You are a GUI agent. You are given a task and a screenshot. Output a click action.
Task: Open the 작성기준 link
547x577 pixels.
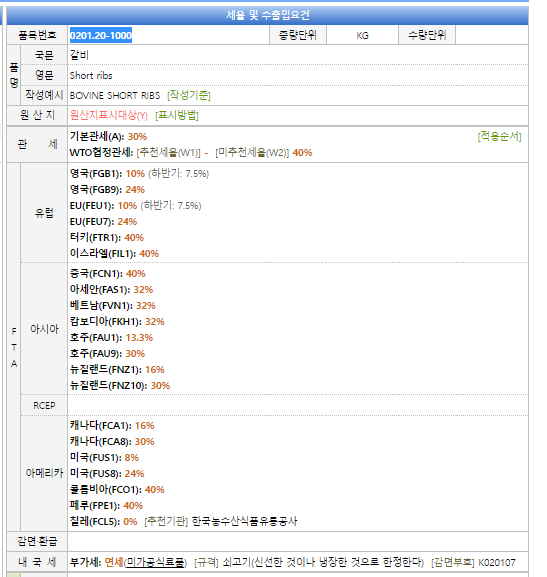click(x=188, y=95)
